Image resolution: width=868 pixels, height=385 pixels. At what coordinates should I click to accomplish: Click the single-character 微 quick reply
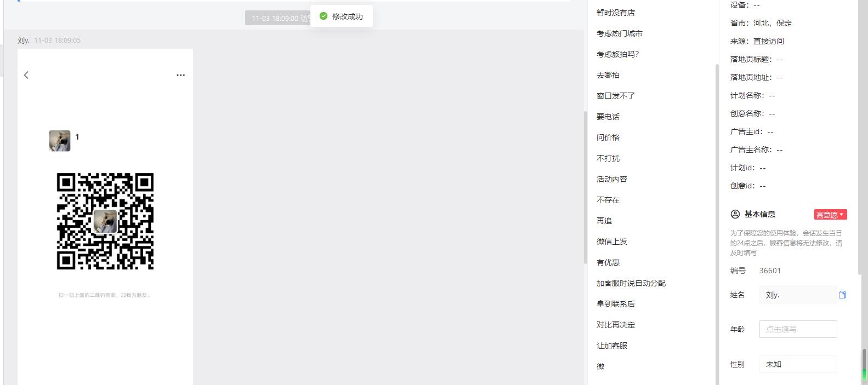tap(600, 366)
